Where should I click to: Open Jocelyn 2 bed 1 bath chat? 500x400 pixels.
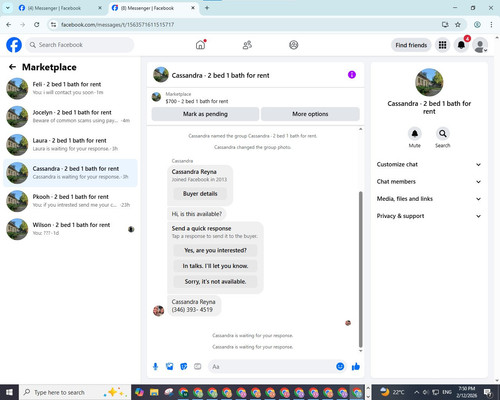pos(70,117)
